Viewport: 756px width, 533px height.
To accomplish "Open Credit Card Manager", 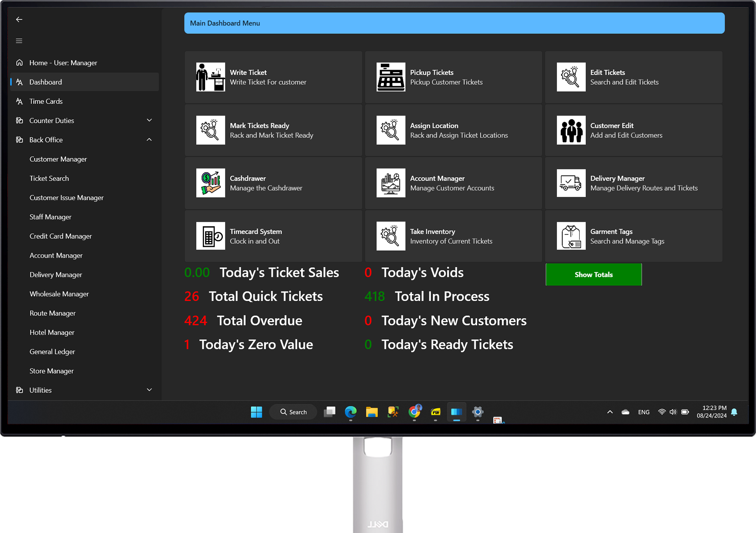I will (61, 236).
